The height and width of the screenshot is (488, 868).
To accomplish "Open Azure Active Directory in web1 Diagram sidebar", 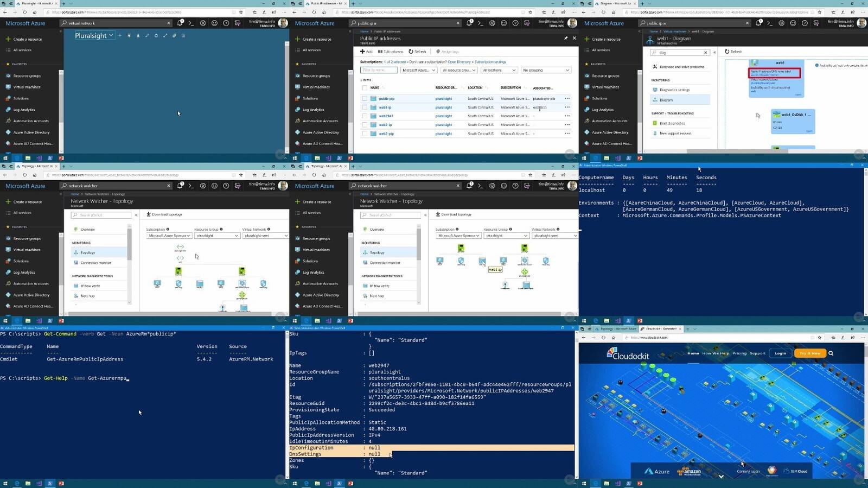I will pos(610,132).
